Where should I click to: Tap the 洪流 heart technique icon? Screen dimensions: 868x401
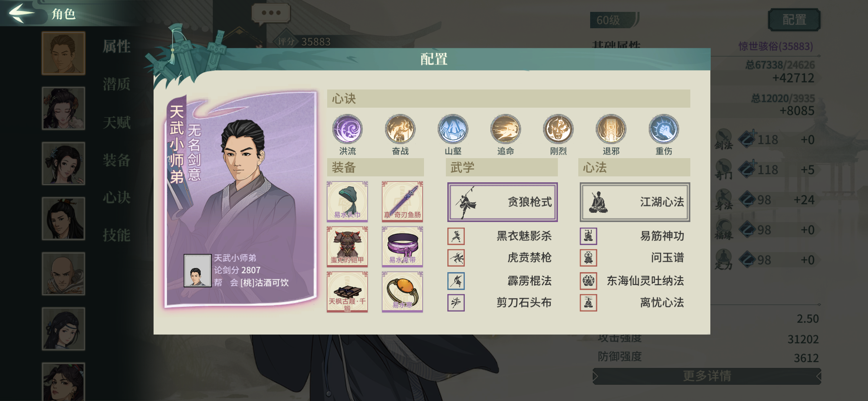(x=347, y=129)
